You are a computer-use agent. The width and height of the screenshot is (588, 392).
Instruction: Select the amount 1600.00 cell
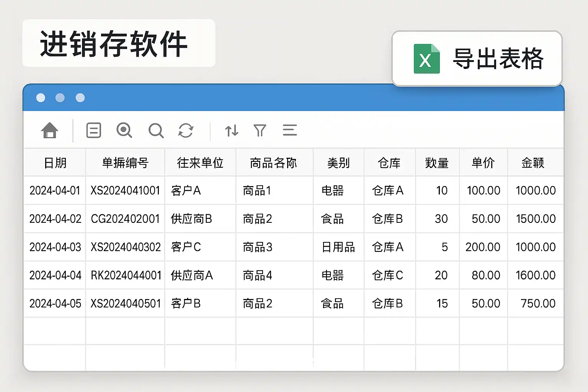click(536, 275)
